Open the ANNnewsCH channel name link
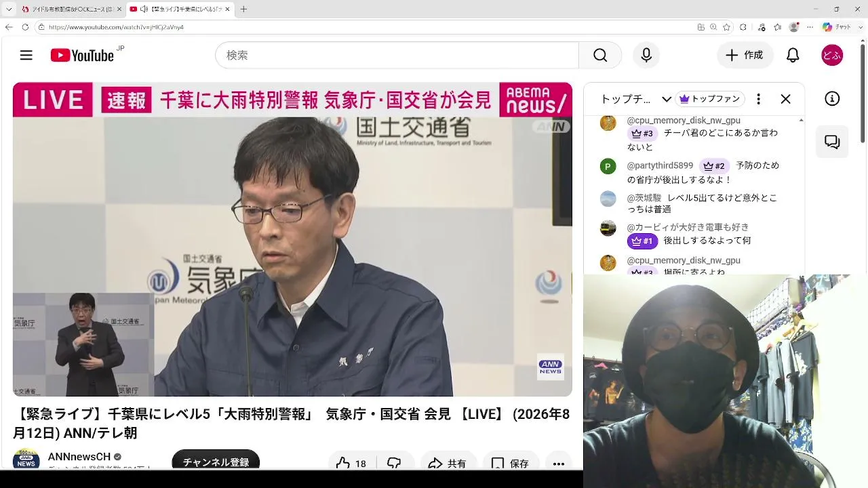Image resolution: width=868 pixels, height=488 pixels. [79, 457]
